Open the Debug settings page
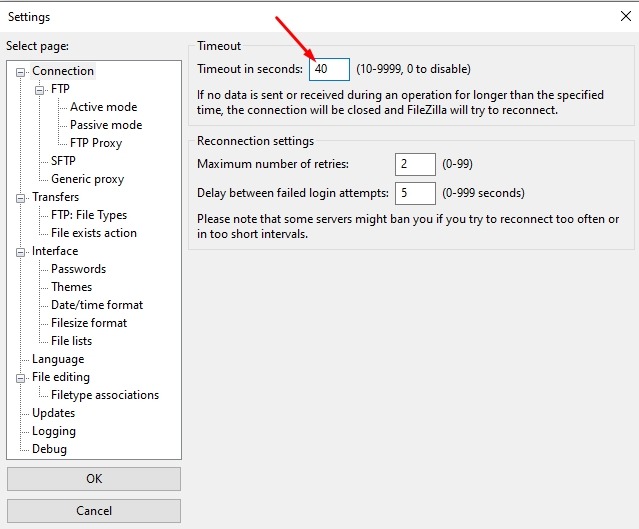Viewport: 639px width, 529px height. click(x=49, y=449)
